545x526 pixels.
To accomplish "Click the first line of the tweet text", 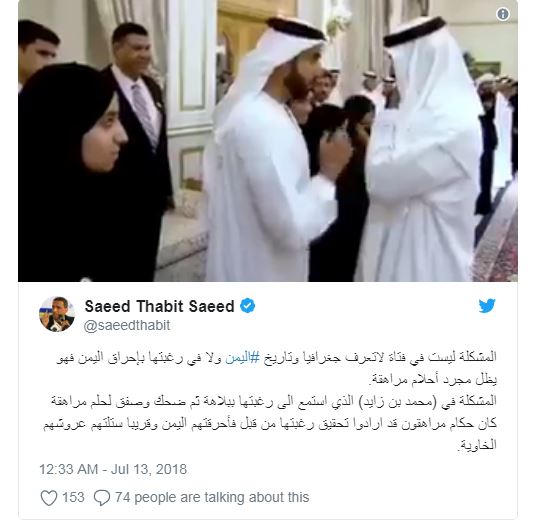I will (277, 358).
